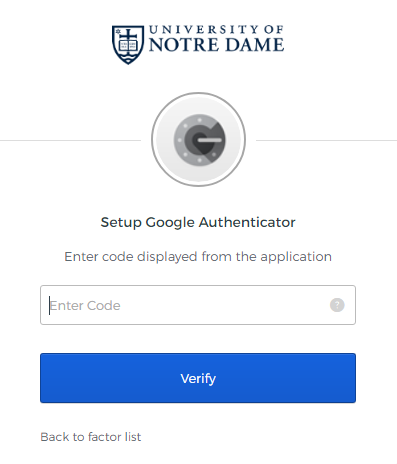Click the 'UNIVERSITY OF' text in header logo
Viewport: 397px width, 464px height.
coord(216,30)
